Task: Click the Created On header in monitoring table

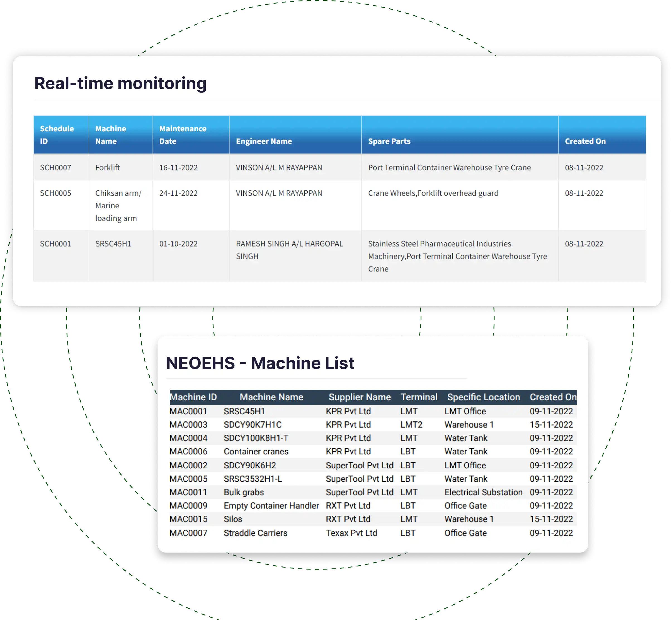Action: click(602, 135)
